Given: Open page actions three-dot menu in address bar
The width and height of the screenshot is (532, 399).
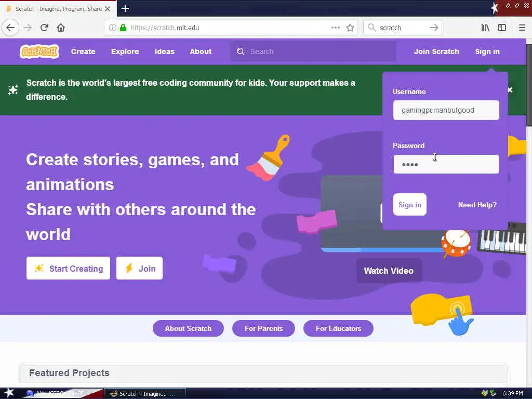Looking at the screenshot, I should 335,28.
